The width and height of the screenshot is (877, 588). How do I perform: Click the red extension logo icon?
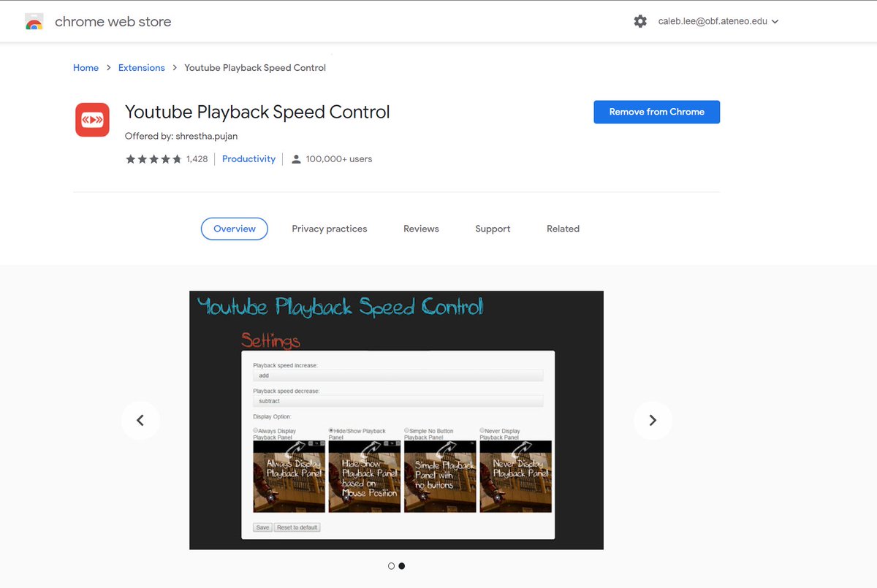click(x=92, y=120)
